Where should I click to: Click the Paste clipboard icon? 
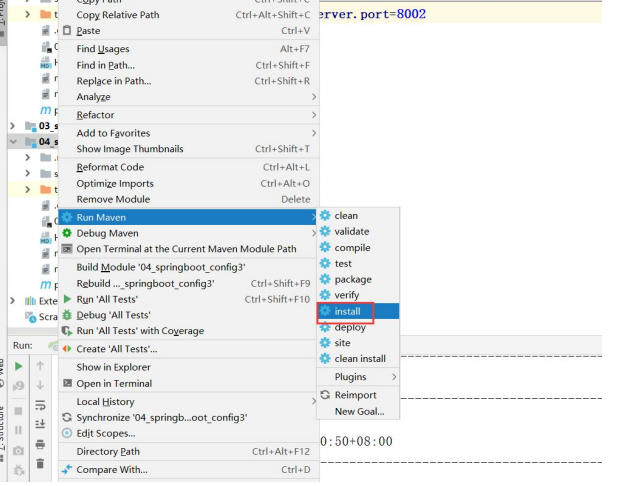[67, 30]
